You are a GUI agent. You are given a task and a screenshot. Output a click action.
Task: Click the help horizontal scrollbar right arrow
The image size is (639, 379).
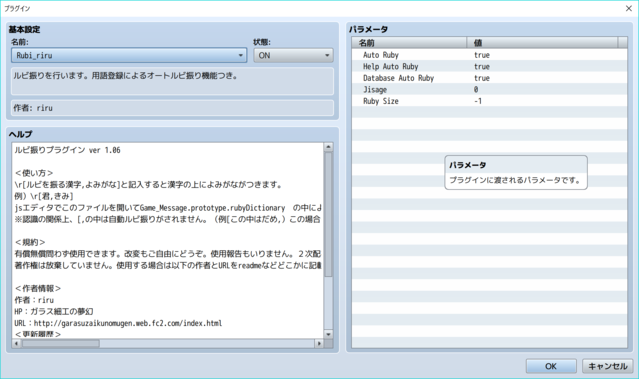[319, 344]
